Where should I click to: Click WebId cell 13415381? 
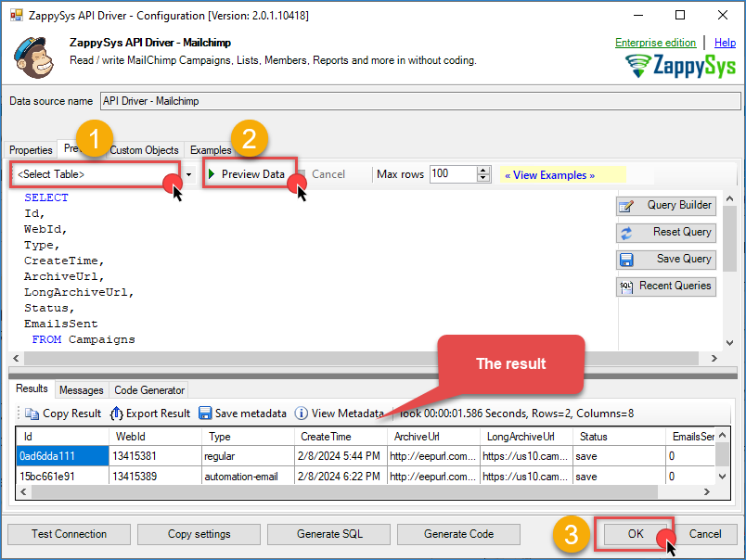(x=155, y=456)
